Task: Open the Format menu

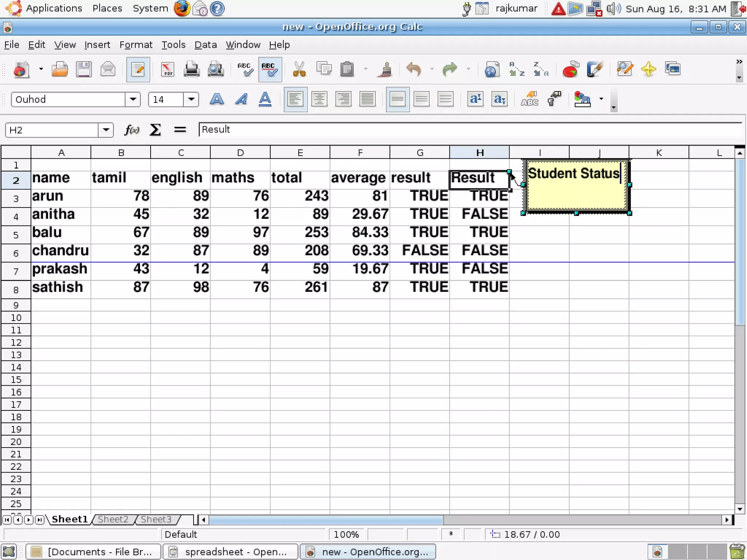Action: tap(136, 45)
